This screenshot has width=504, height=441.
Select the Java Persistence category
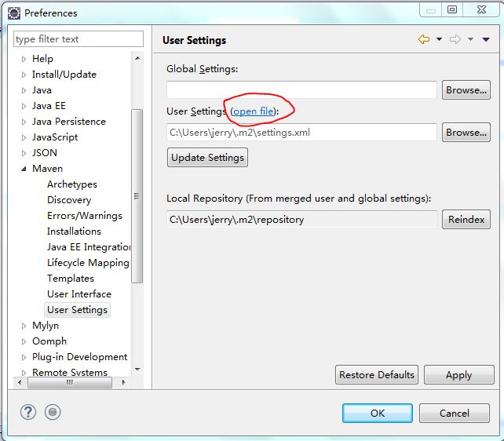click(69, 122)
